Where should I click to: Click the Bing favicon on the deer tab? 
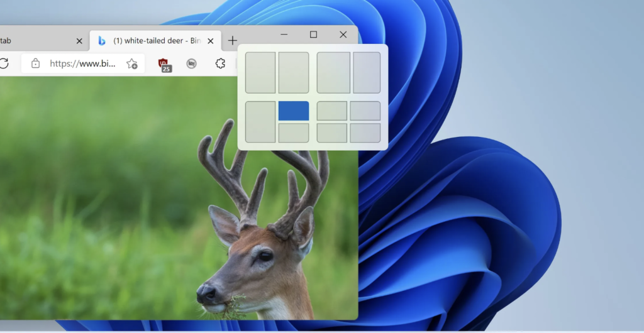(101, 41)
